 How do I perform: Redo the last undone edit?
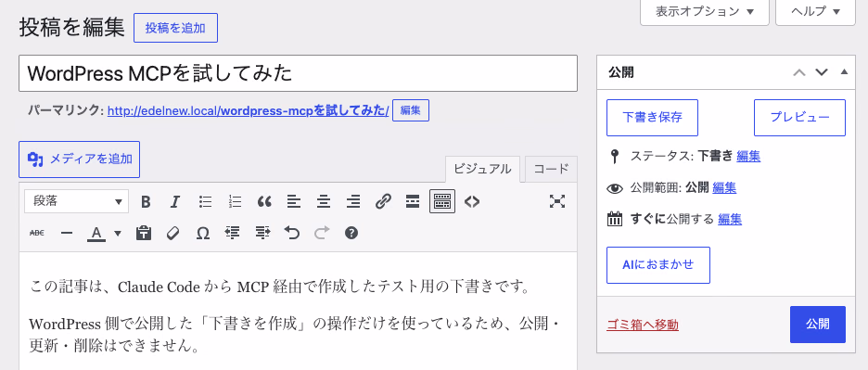(x=322, y=233)
